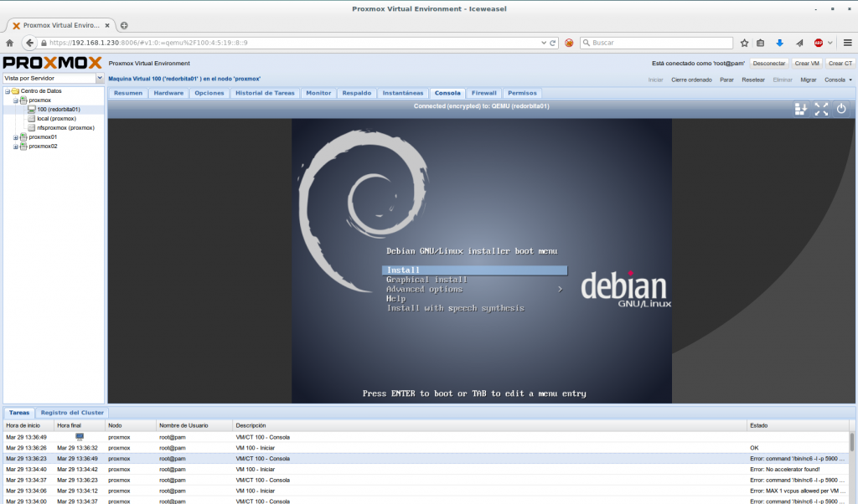Expand the proxmox01 node in tree
Viewport: 858px width, 504px height.
(x=16, y=136)
